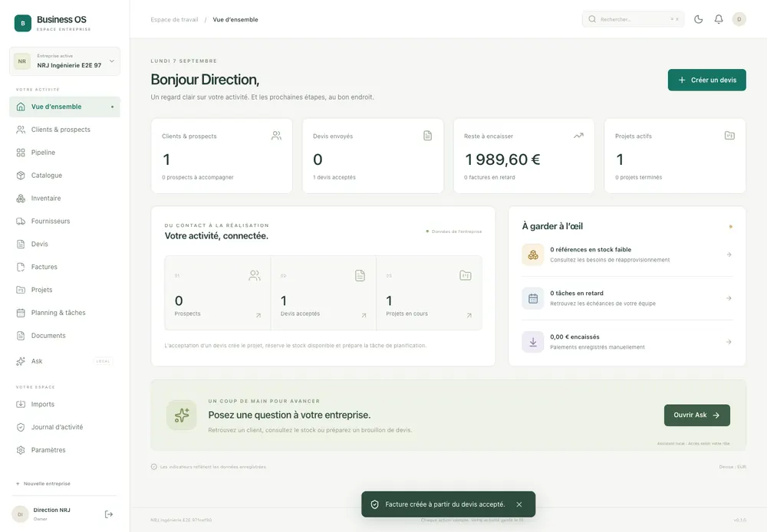This screenshot has width=767, height=532.
Task: Click À garder à l'œil heading
Action: coord(552,226)
